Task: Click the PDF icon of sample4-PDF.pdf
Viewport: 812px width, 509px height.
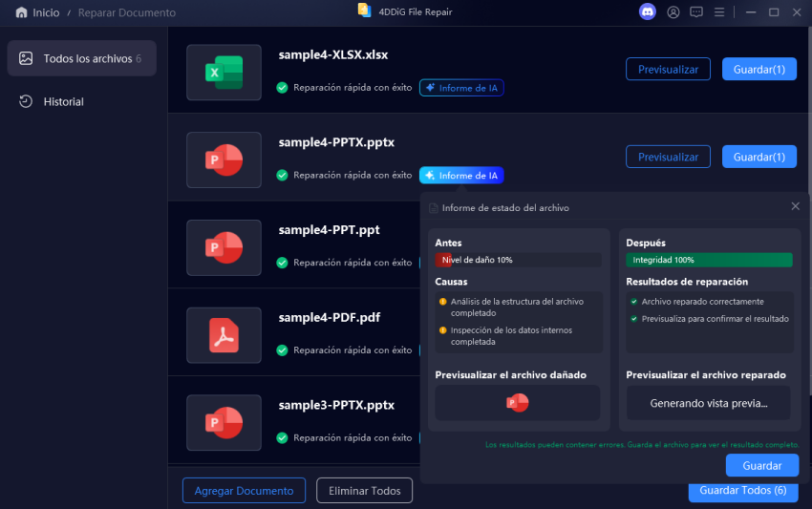Action: coord(224,335)
